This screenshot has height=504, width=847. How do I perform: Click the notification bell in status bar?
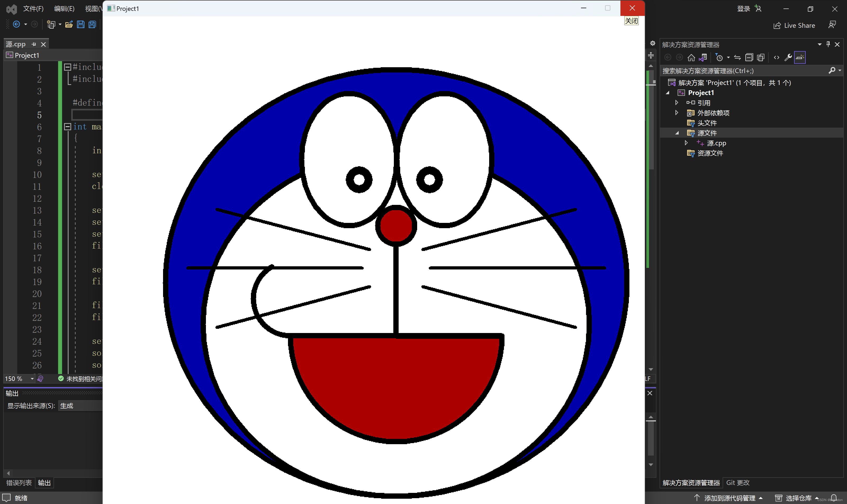click(834, 498)
